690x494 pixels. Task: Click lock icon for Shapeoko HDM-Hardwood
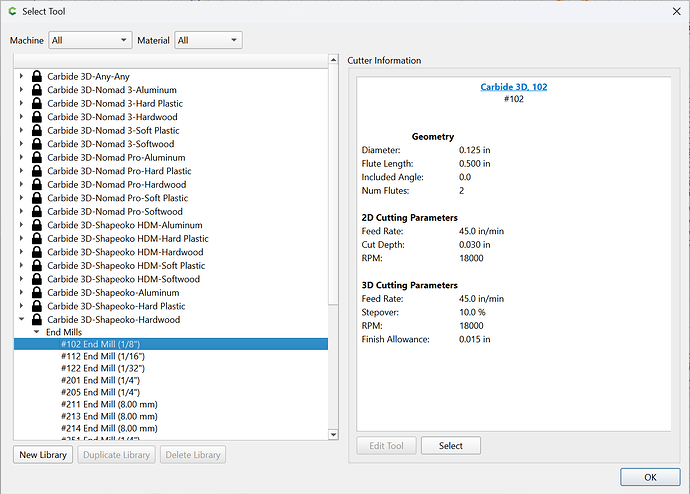(x=37, y=252)
